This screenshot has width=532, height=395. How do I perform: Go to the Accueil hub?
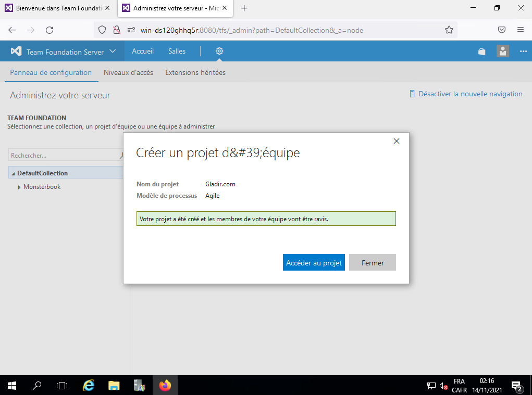click(x=142, y=51)
